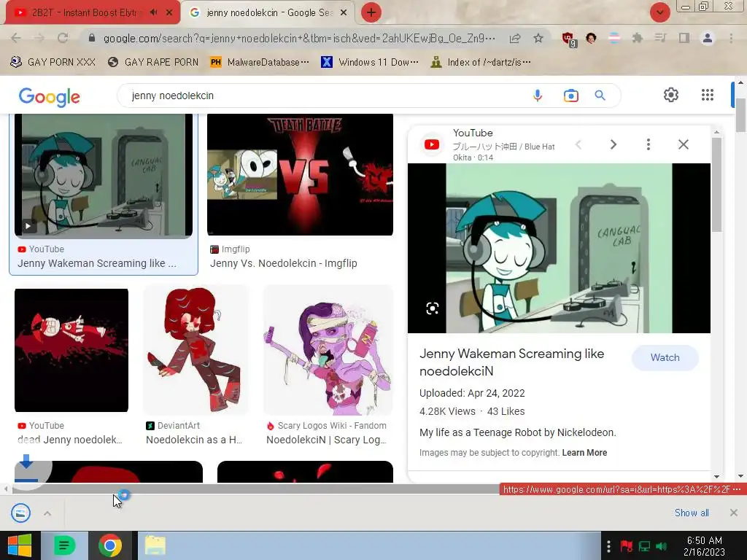This screenshot has height=560, width=747.
Task: Open the tab search dropdown arrow
Action: point(659,13)
